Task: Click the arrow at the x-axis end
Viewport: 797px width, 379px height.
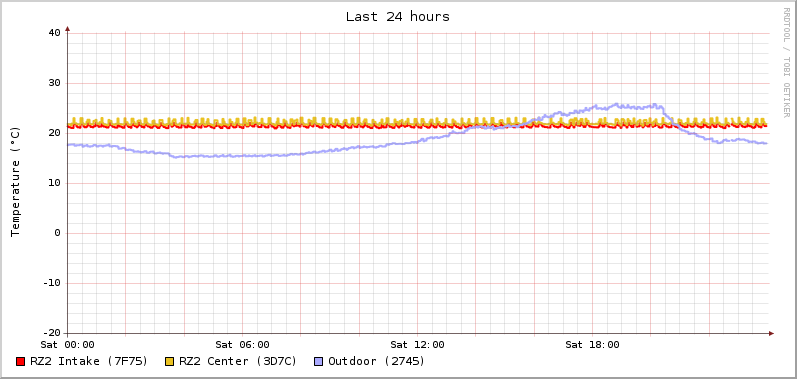Action: point(771,334)
